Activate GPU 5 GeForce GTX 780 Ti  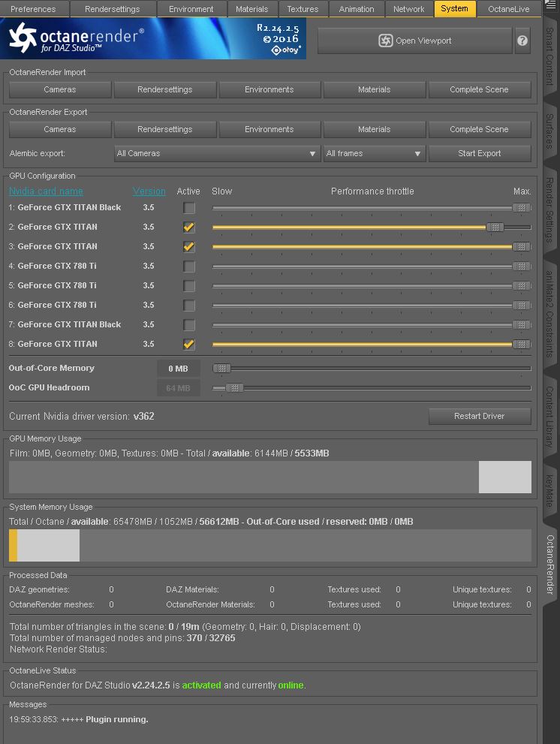[x=189, y=285]
